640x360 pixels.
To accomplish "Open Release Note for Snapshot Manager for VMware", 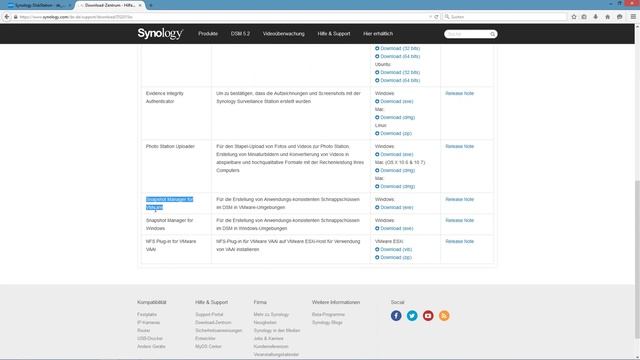I will point(459,199).
